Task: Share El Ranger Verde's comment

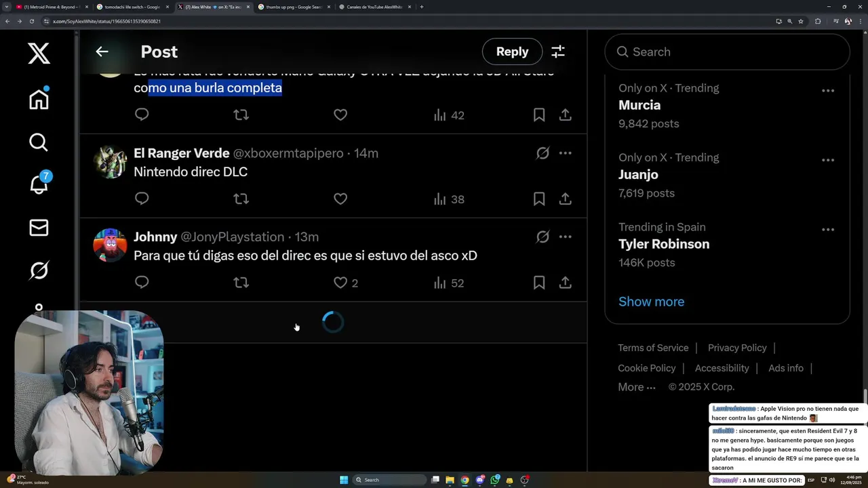Action: pyautogui.click(x=565, y=199)
